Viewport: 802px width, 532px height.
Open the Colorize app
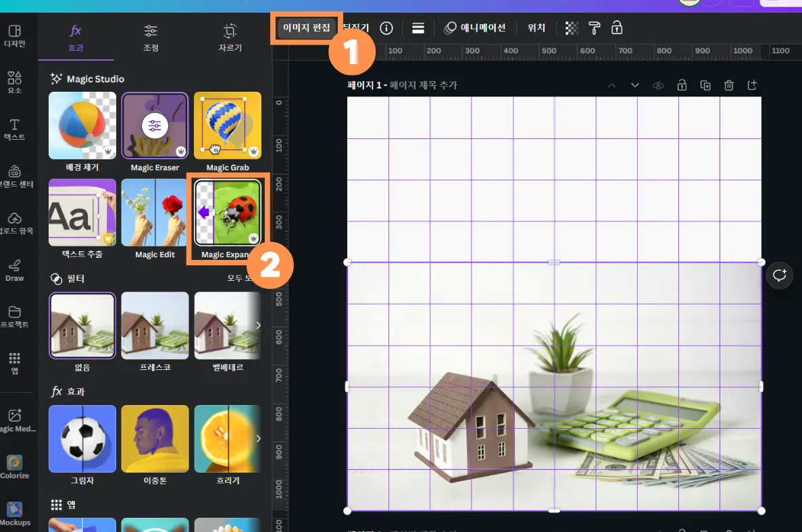14,467
